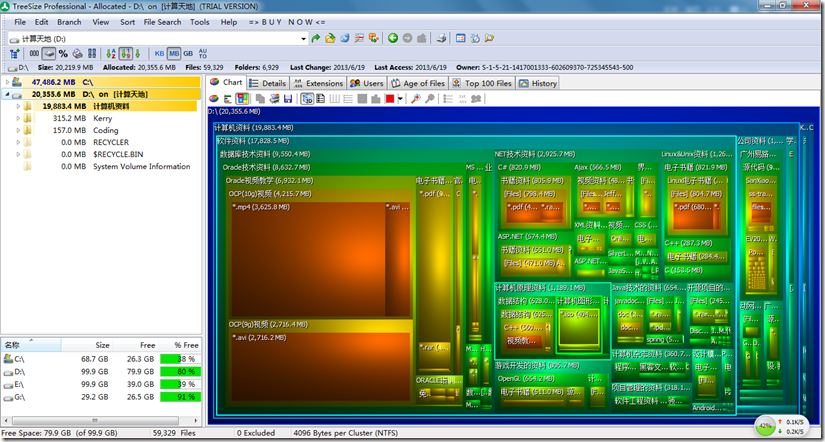
Task: Toggle 3D chart display
Action: tap(307, 98)
